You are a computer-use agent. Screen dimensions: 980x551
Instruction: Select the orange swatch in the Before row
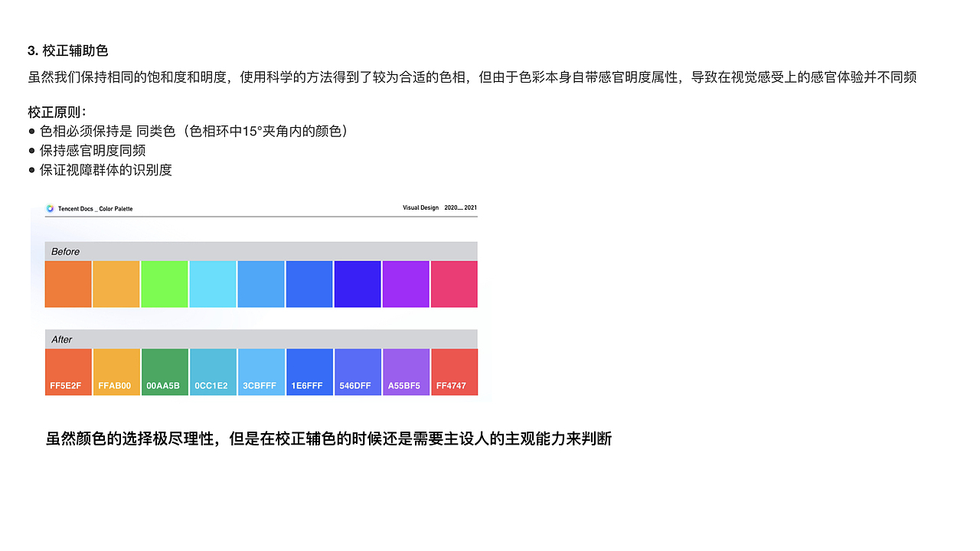(x=68, y=283)
